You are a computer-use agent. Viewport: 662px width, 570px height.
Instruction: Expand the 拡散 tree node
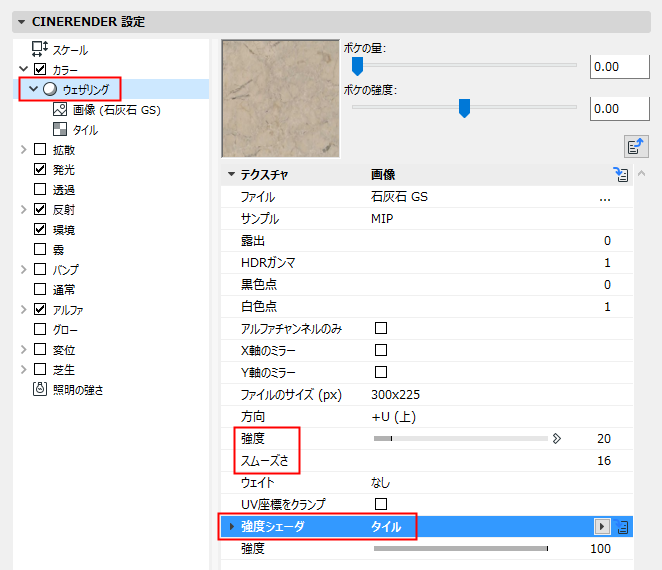click(x=24, y=149)
